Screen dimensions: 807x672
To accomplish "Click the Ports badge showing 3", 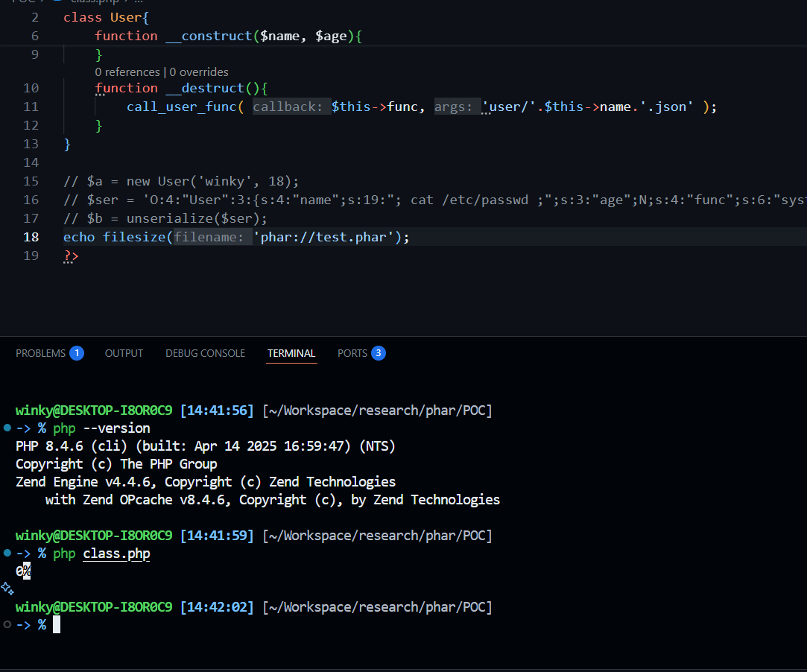I will point(379,353).
